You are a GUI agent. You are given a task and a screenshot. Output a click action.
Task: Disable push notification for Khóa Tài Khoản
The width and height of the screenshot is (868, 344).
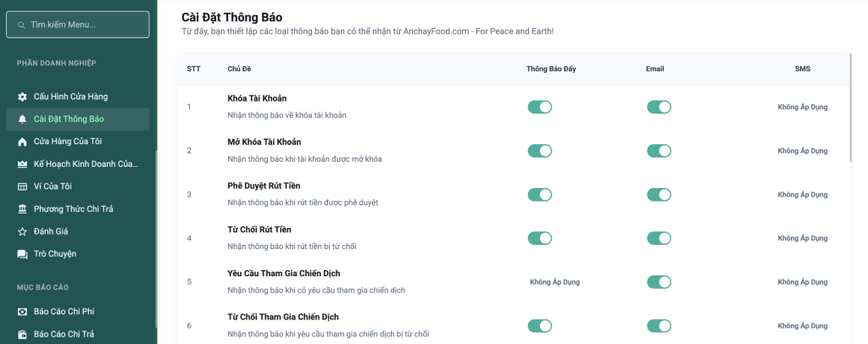click(540, 107)
